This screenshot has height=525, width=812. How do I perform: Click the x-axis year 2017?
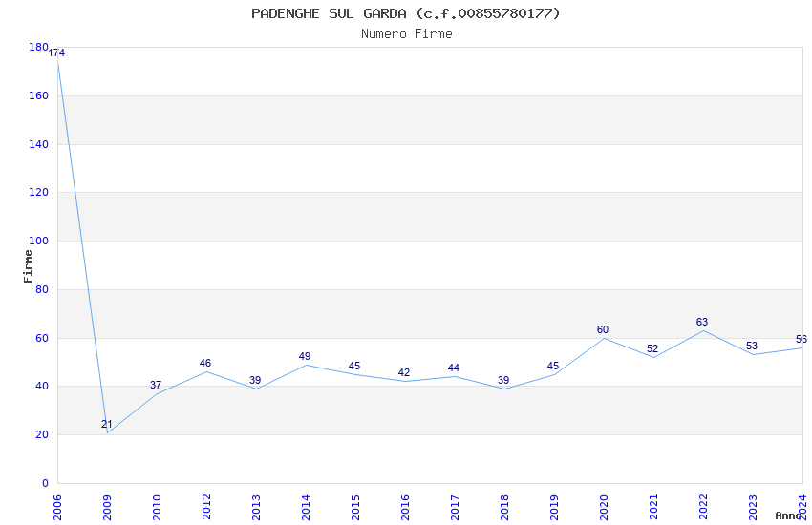pos(455,507)
